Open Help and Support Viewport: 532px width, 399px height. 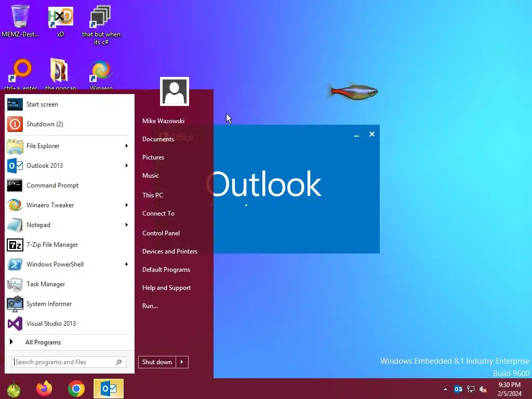pyautogui.click(x=167, y=288)
